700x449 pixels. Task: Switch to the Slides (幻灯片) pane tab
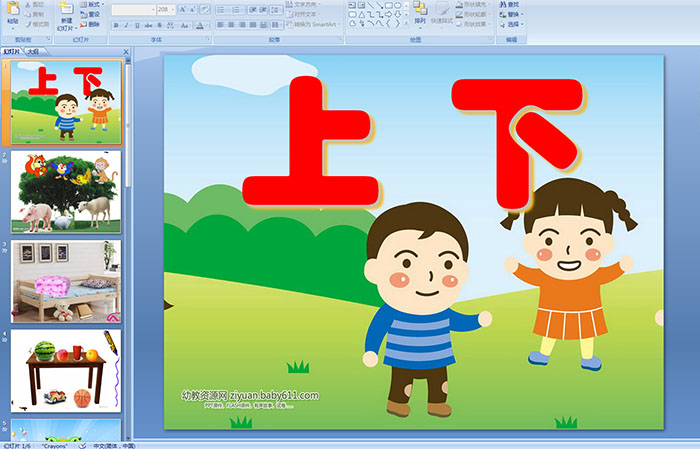[x=11, y=52]
